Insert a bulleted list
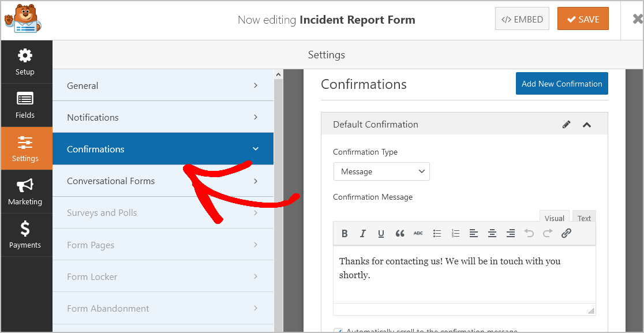Screen dimensions: 644x333 (x=437, y=234)
